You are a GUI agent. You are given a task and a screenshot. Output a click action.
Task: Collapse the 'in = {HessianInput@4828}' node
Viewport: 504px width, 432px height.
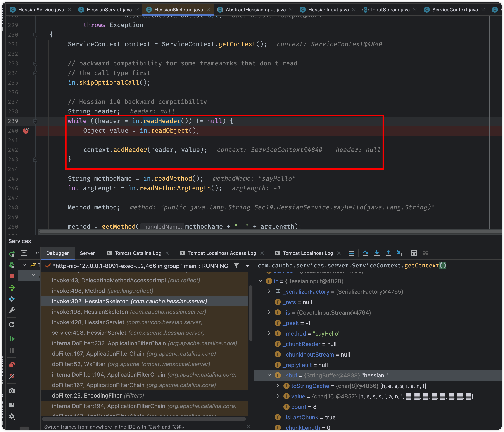[x=261, y=281]
